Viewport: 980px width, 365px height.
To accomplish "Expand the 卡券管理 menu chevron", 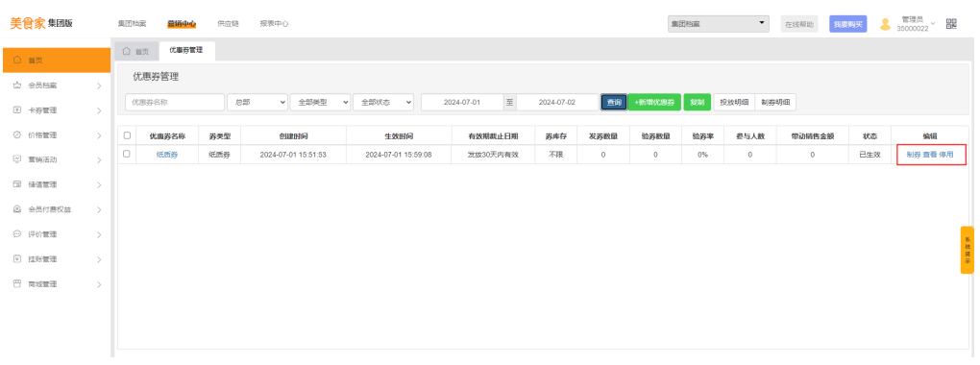I will (99, 110).
